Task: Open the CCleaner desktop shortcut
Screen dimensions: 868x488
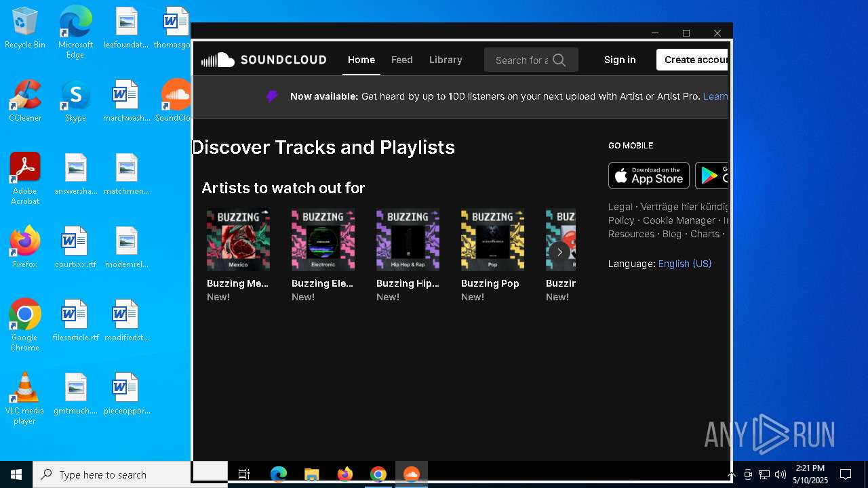Action: (x=25, y=101)
